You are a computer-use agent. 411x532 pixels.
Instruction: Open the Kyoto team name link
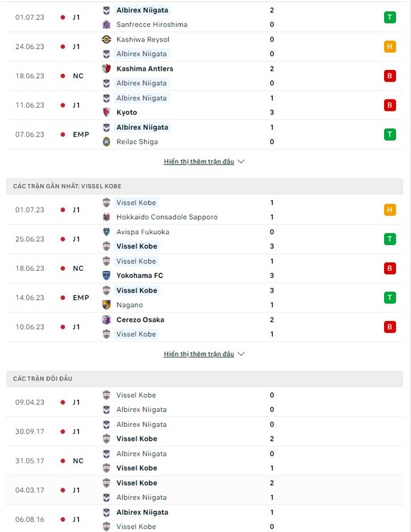click(x=127, y=112)
